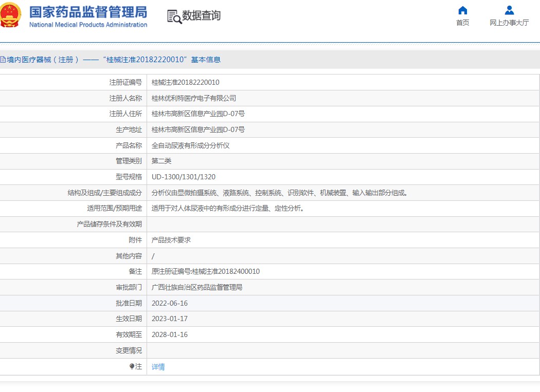Image resolution: width=540 pixels, height=392 pixels.
Task: Click the 首页 text label
Action: point(462,23)
